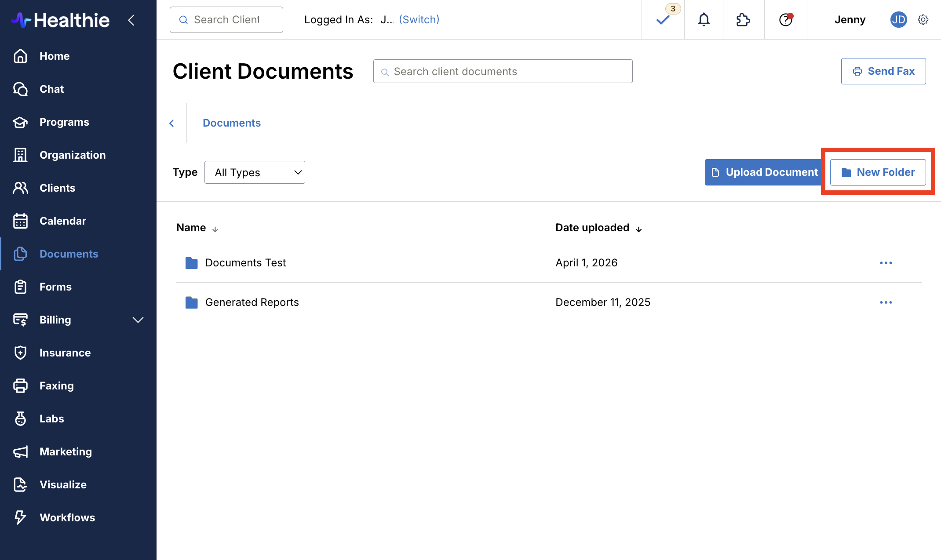Viewport: 941px width, 560px height.
Task: Click the Forms clipboard icon
Action: click(x=20, y=287)
